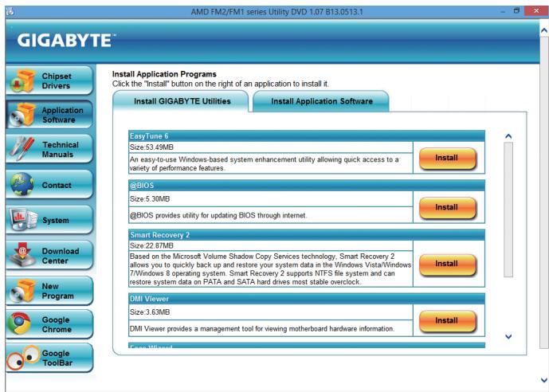
Task: Click the Size:3.63MB text
Action: coord(150,312)
